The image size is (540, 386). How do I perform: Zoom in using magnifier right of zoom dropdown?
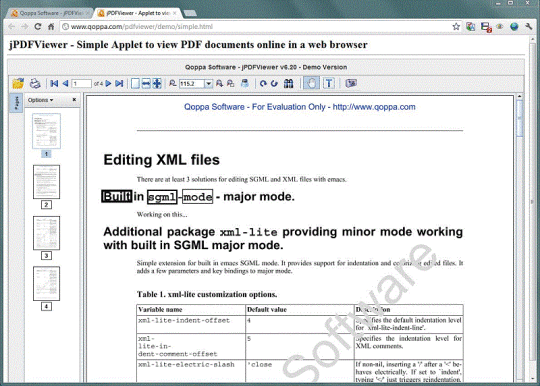tap(219, 83)
